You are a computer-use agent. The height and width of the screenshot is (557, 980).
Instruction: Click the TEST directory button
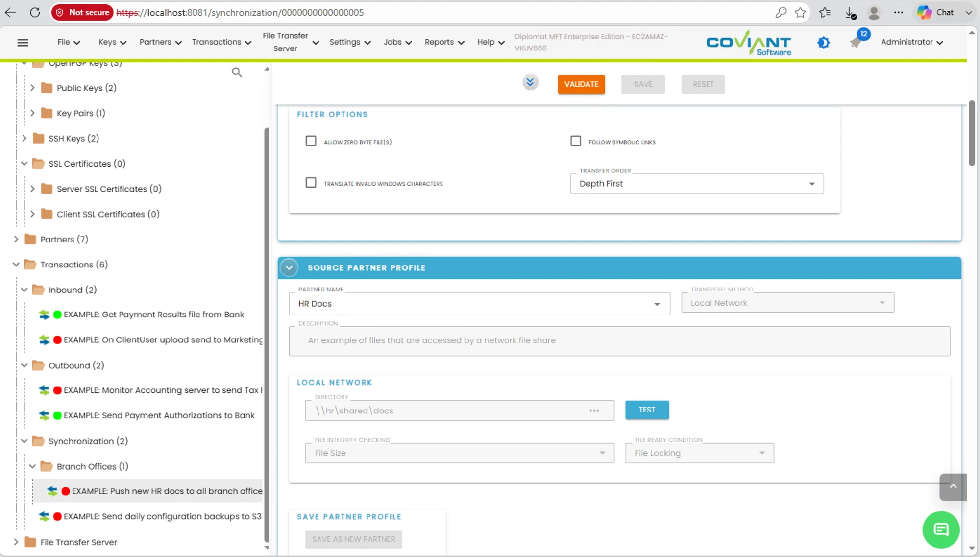[647, 410]
